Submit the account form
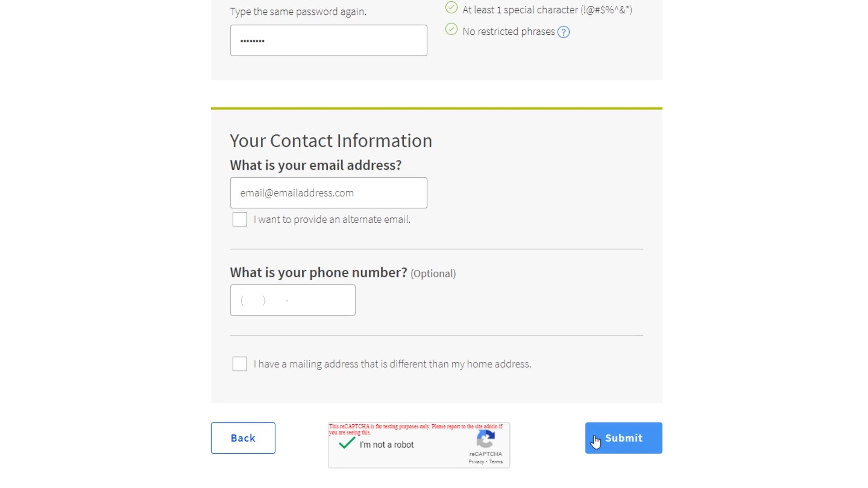The width and height of the screenshot is (868, 488). click(x=623, y=438)
